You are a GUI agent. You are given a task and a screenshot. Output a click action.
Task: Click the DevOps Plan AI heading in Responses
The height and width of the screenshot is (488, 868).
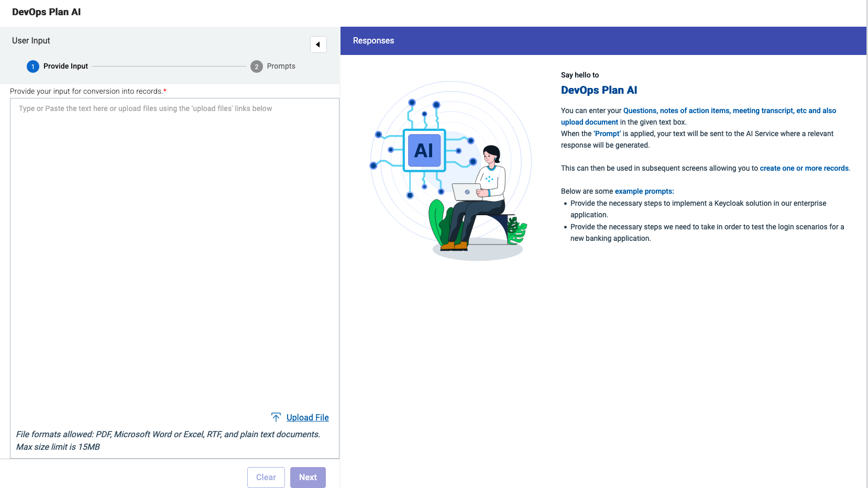click(x=599, y=90)
